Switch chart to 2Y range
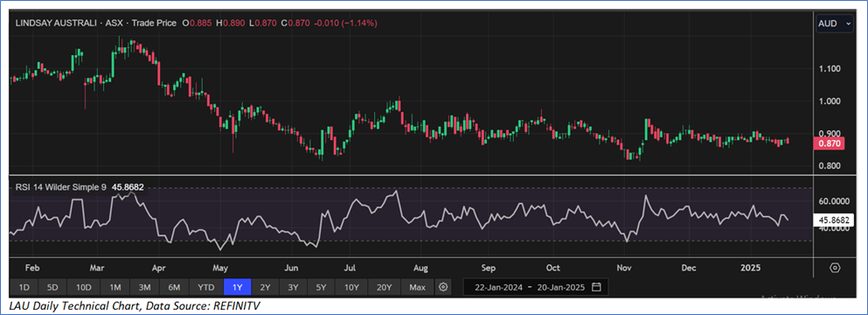The width and height of the screenshot is (868, 315). pos(266,287)
